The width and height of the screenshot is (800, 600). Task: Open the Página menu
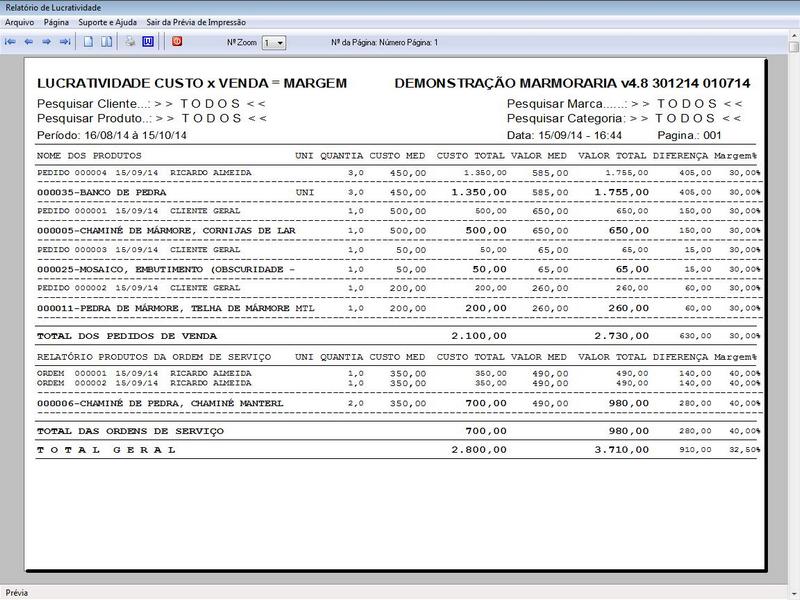click(56, 21)
